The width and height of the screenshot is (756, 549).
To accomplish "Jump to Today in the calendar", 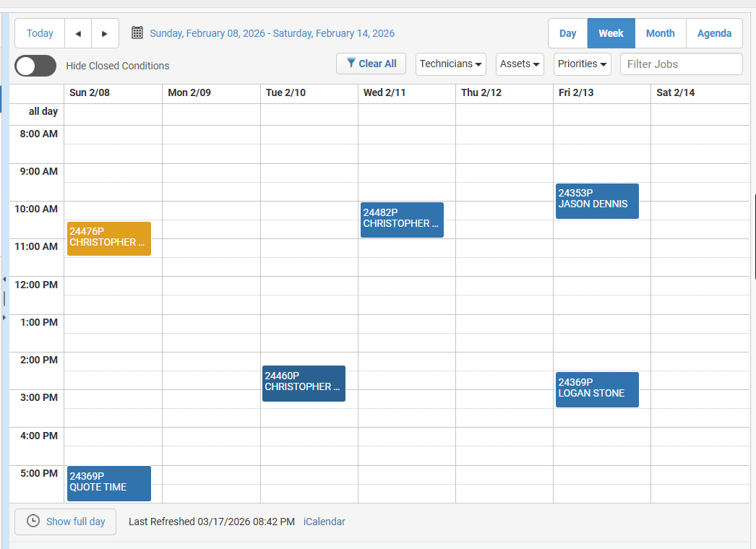I will [x=40, y=33].
